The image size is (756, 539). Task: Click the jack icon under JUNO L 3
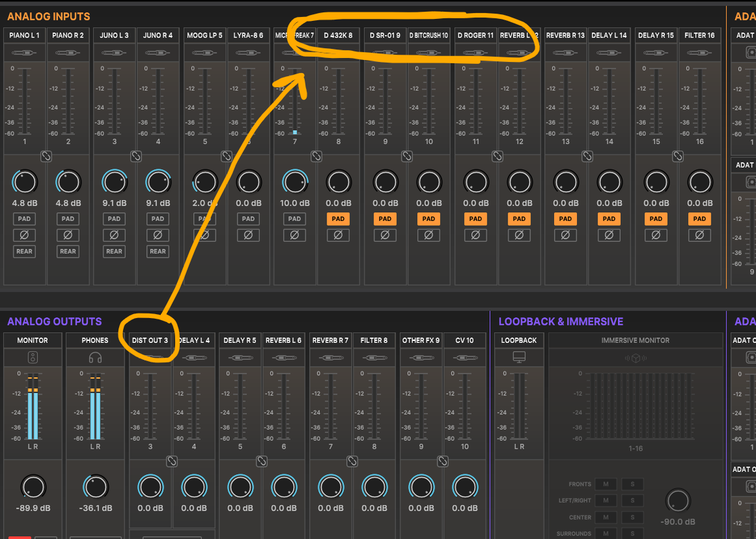coord(114,53)
